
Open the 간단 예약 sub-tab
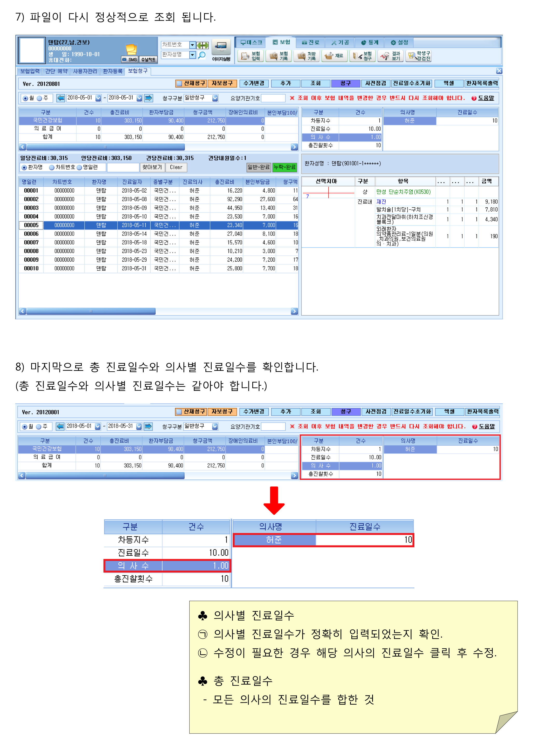56,71
